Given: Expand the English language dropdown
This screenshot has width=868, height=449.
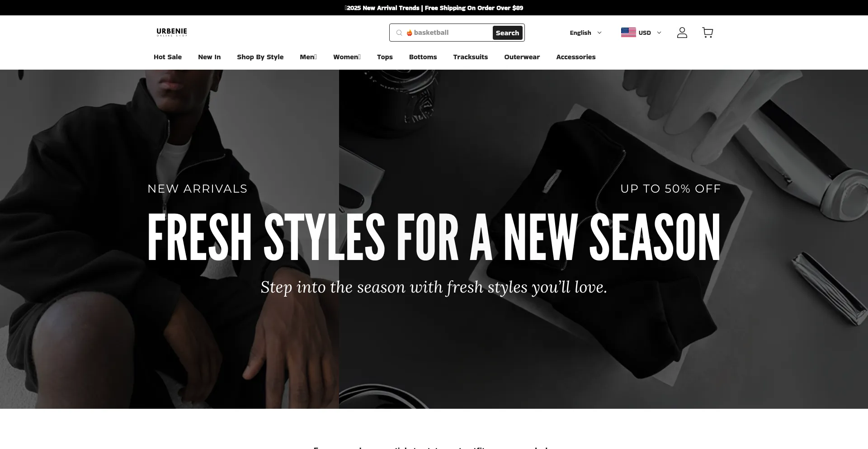Looking at the screenshot, I should pyautogui.click(x=585, y=33).
